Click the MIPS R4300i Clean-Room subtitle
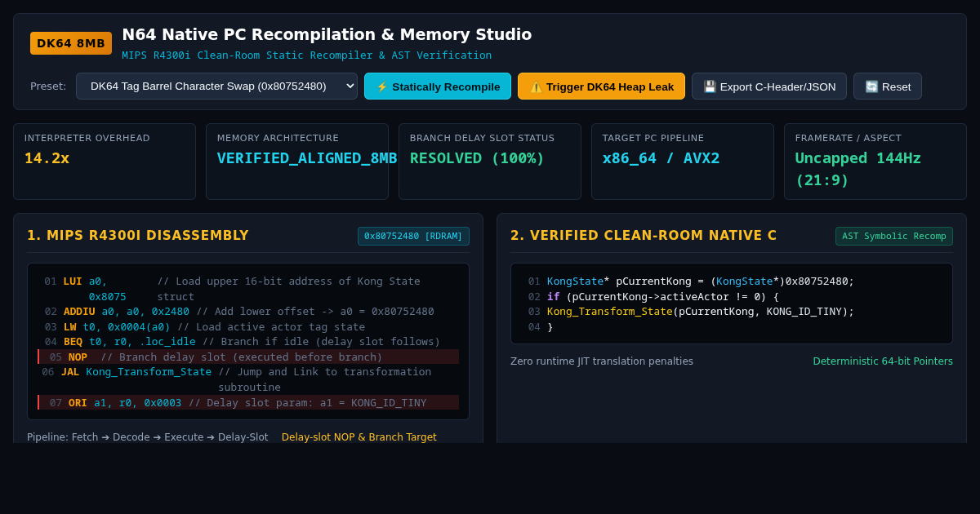This screenshot has height=514, width=980. (307, 55)
